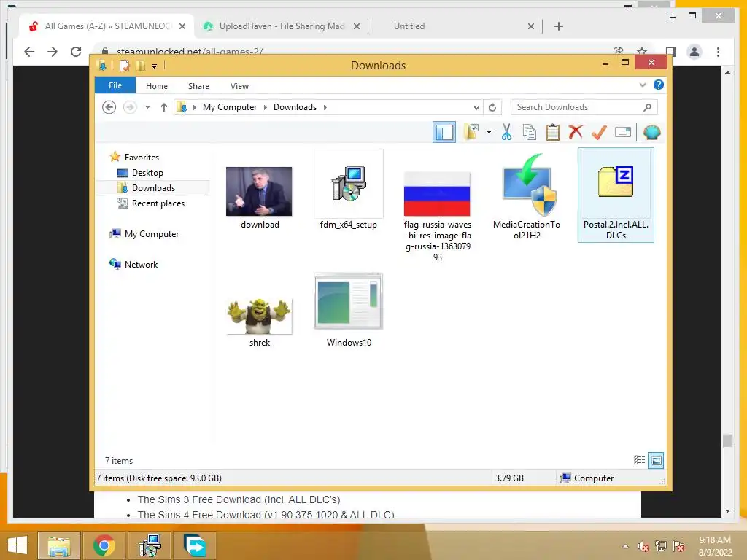
Task: Open File Explorer from taskbar
Action: (x=58, y=545)
